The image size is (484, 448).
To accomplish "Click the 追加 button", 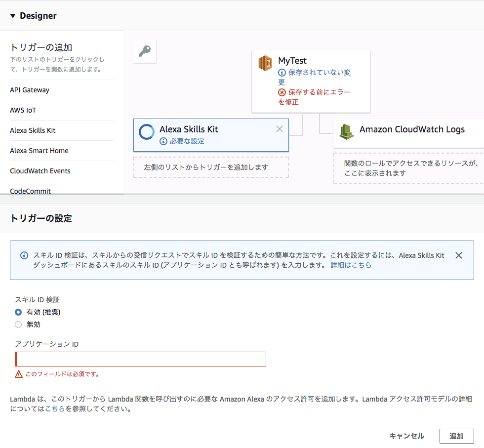I will [x=456, y=436].
